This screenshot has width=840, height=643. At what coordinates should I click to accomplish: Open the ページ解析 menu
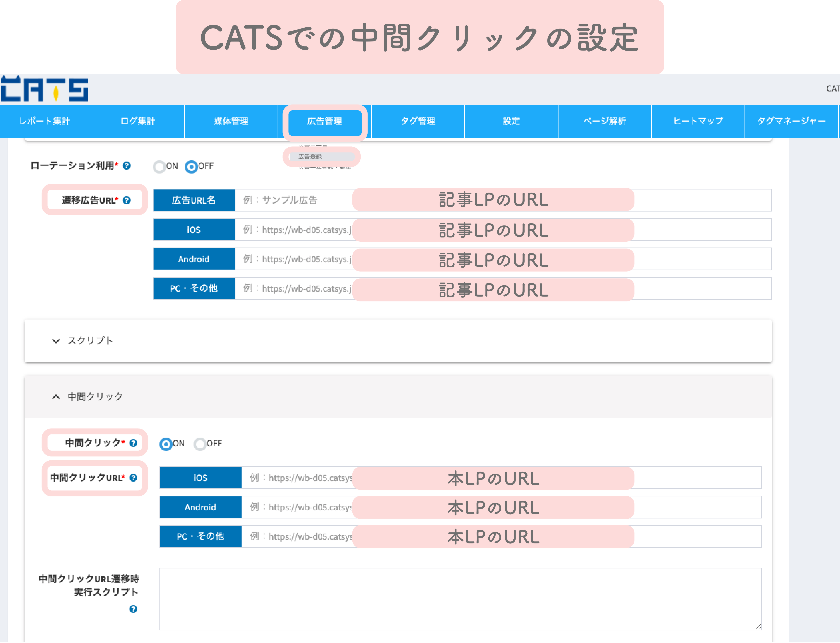click(x=605, y=121)
